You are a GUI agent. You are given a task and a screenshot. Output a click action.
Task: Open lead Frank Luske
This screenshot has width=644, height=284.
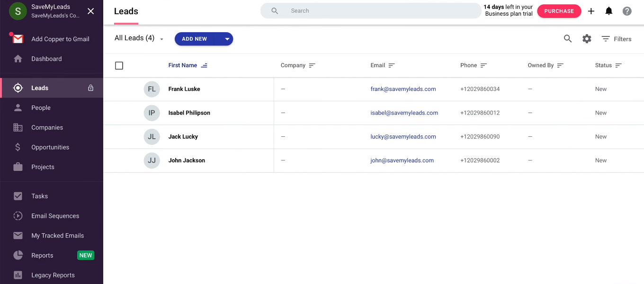tap(184, 89)
